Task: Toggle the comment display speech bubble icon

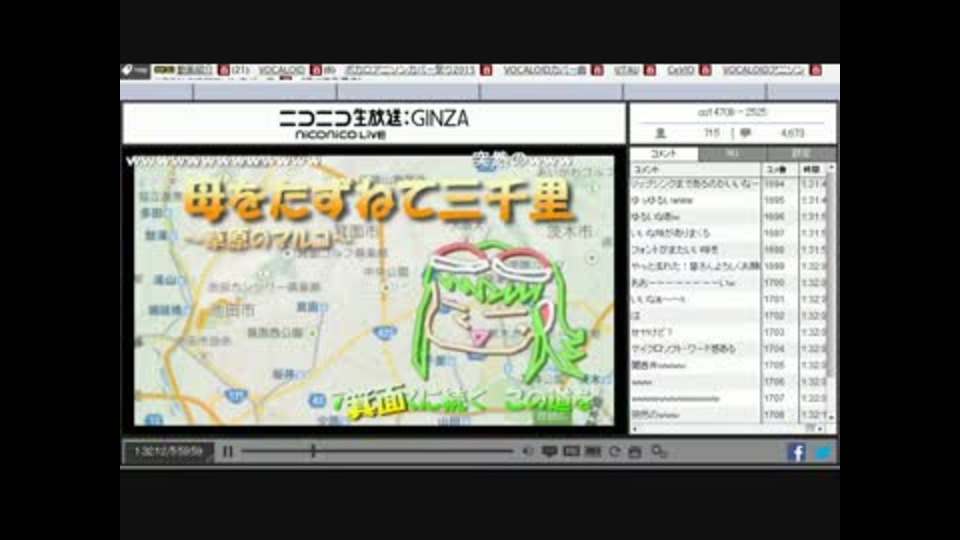Action: tap(549, 452)
